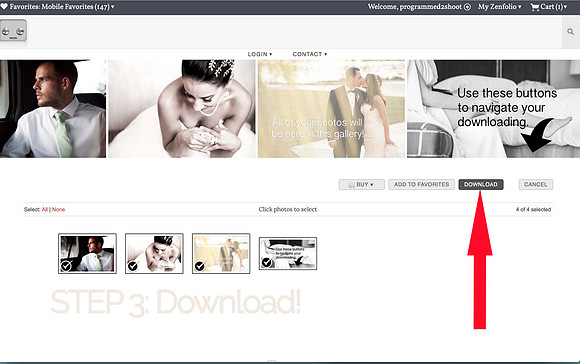Open the search magnifier icon
This screenshot has height=364, width=580.
(571, 32)
